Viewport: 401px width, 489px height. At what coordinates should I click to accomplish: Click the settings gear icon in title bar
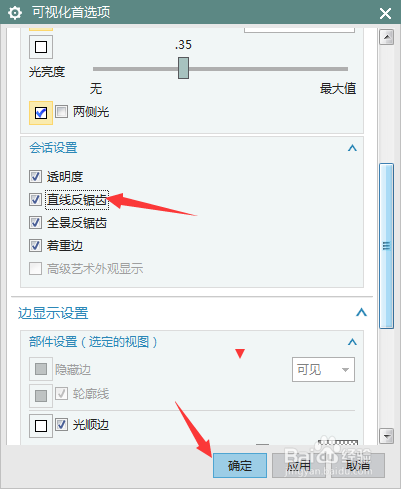[x=15, y=13]
